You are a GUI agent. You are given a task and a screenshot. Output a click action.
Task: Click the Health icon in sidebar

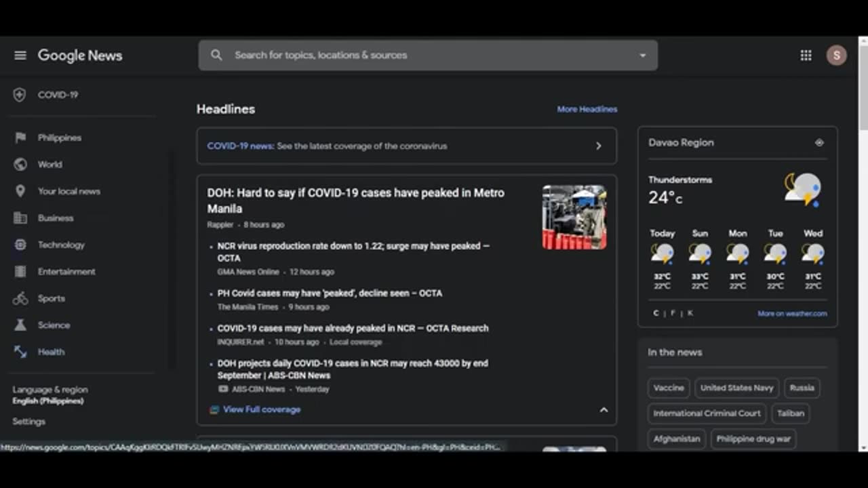[x=20, y=352]
